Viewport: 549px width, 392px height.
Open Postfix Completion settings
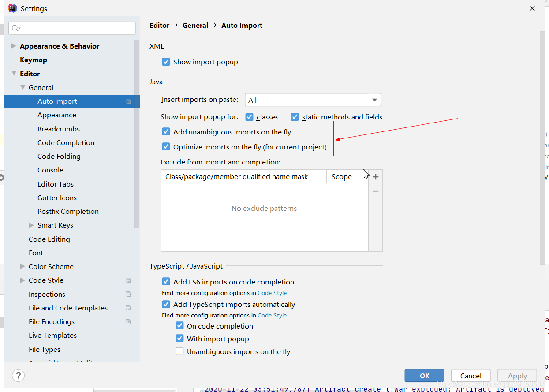(68, 212)
